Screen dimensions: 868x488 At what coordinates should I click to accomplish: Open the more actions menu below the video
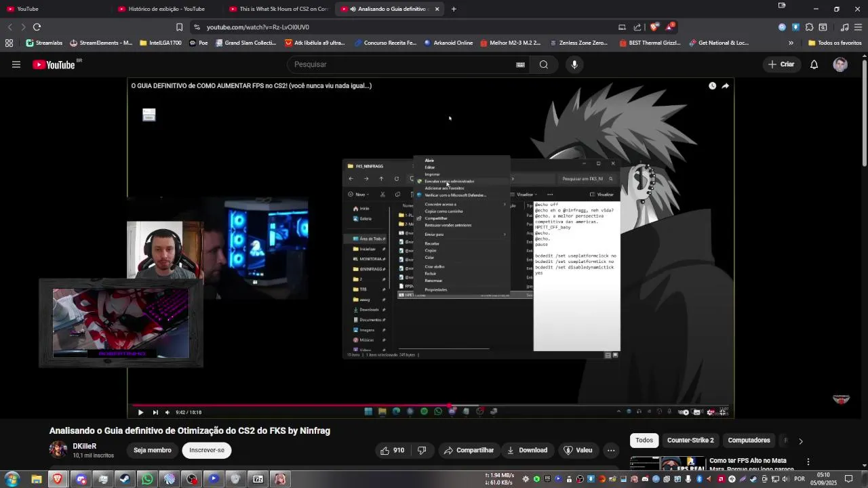(x=611, y=450)
